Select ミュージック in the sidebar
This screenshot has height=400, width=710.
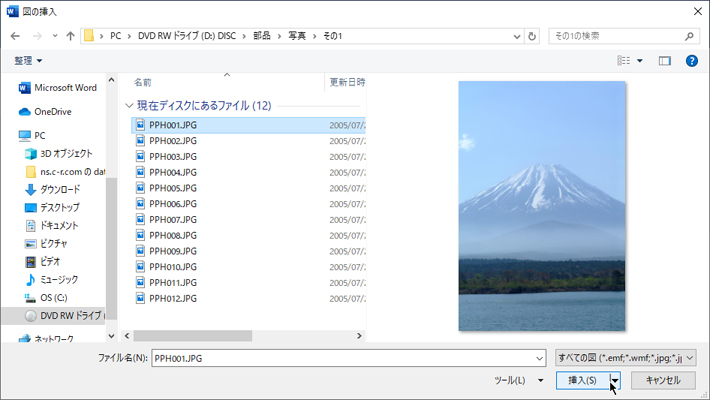tap(59, 280)
